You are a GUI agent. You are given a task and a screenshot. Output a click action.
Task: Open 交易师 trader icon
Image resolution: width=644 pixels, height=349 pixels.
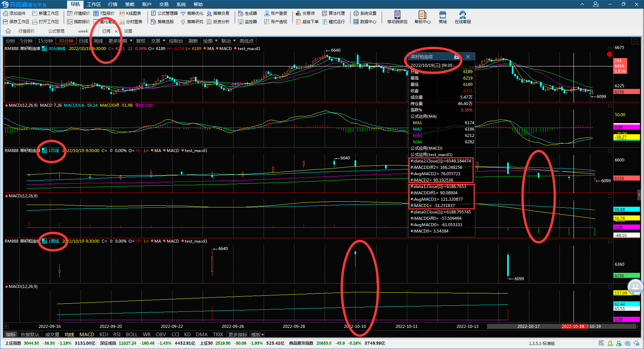[299, 13]
